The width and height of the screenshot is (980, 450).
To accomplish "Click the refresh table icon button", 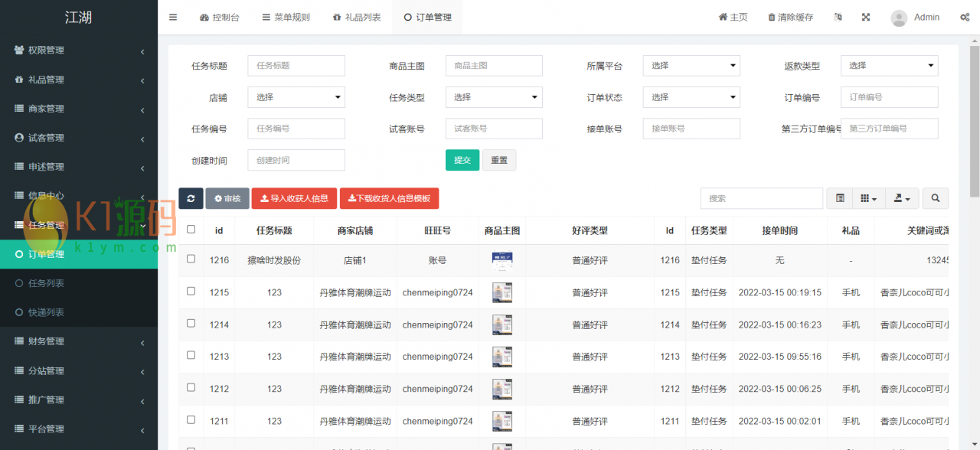I will tap(191, 198).
